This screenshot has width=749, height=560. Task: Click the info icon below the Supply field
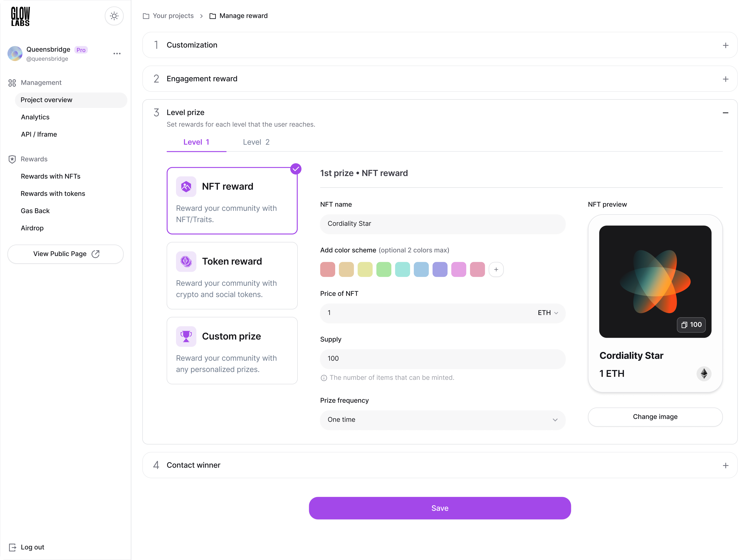click(x=324, y=378)
